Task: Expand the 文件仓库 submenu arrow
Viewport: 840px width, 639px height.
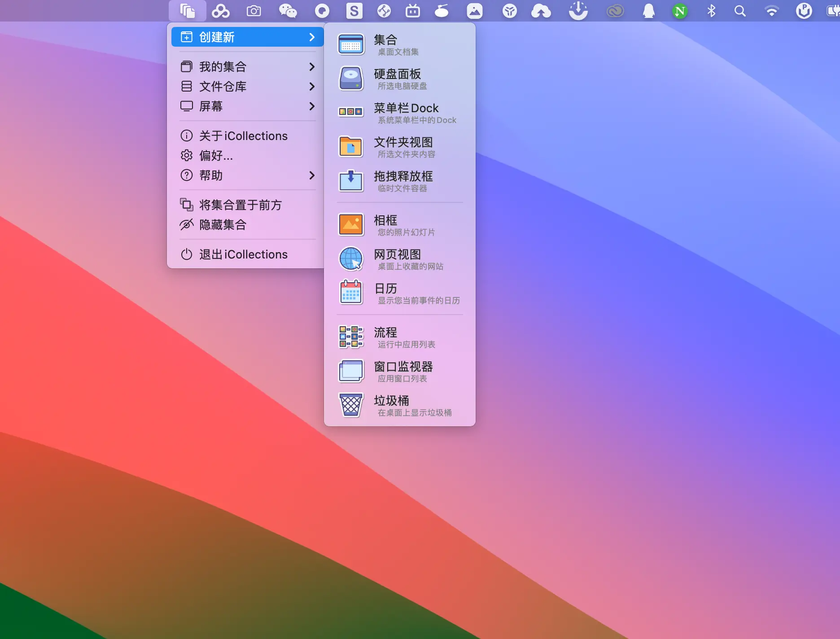Action: (x=312, y=87)
